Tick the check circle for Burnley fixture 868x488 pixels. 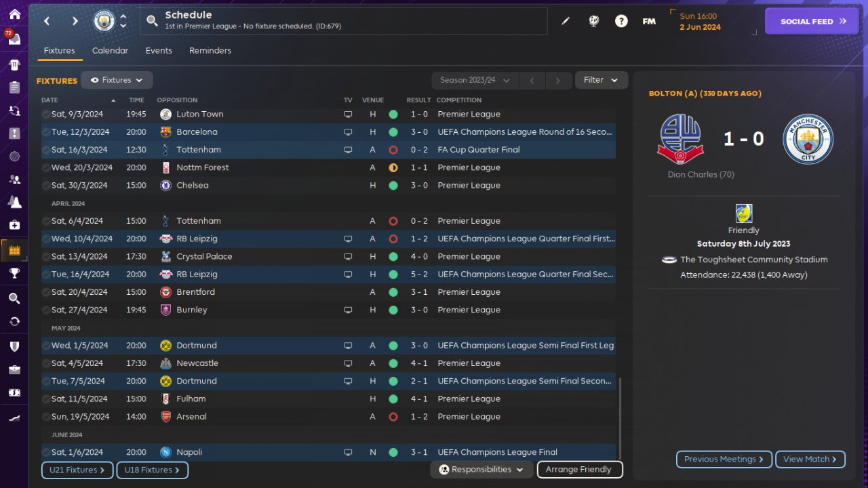pyautogui.click(x=45, y=310)
